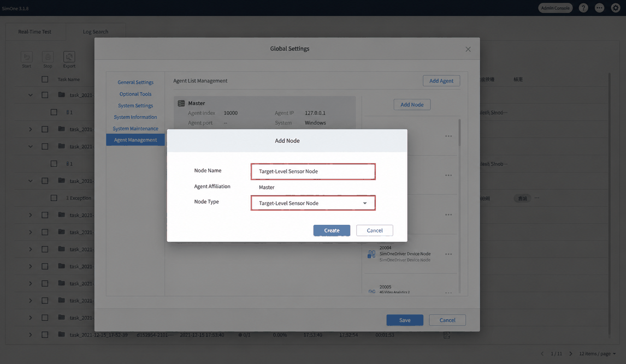Click the Add Node button
The width and height of the screenshot is (626, 364).
(412, 104)
